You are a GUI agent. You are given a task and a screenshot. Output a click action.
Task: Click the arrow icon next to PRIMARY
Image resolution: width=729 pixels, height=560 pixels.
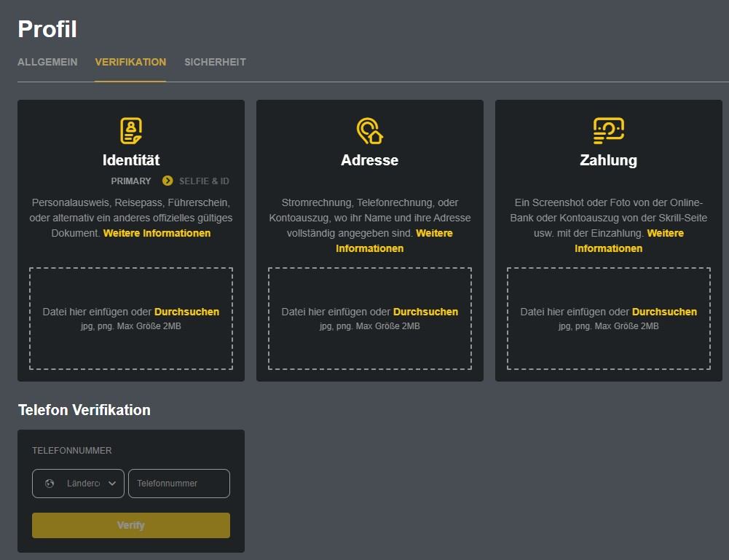pos(168,181)
